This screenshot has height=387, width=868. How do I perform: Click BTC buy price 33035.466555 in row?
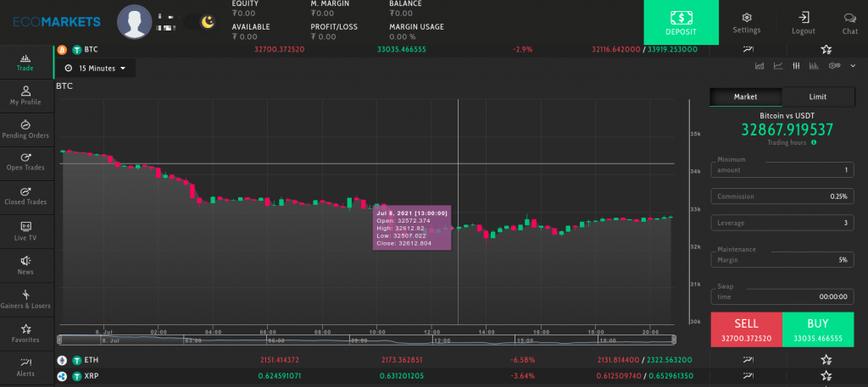(x=401, y=49)
